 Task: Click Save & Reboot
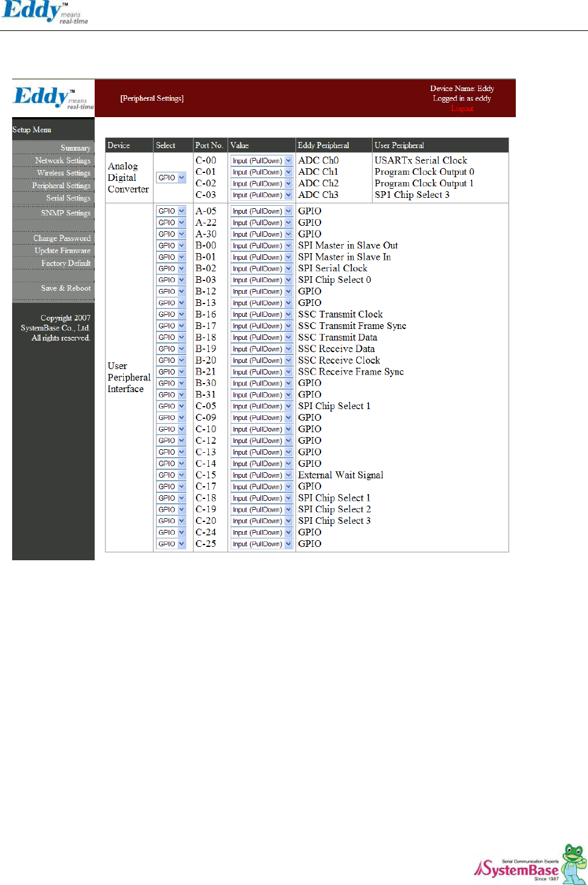tap(66, 288)
